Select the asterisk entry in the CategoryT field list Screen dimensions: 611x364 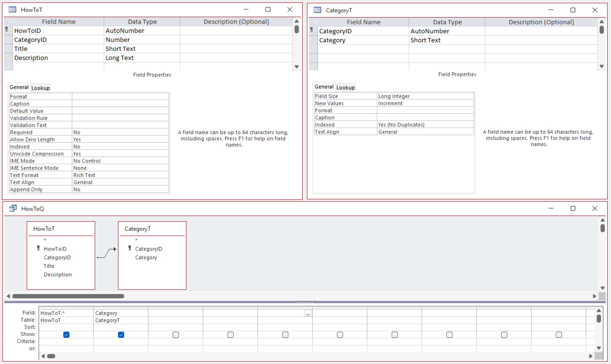coord(136,240)
